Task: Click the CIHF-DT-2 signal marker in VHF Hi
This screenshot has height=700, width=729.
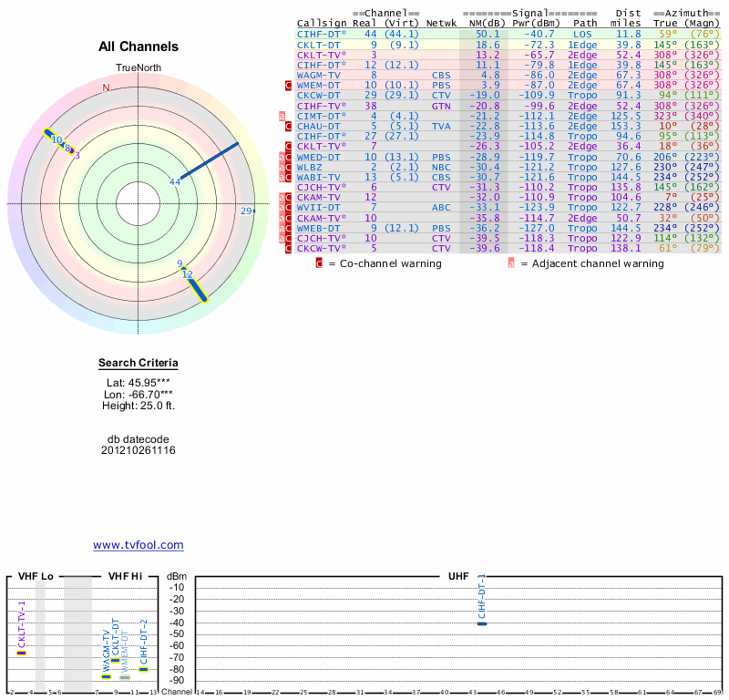Action: coord(143,670)
